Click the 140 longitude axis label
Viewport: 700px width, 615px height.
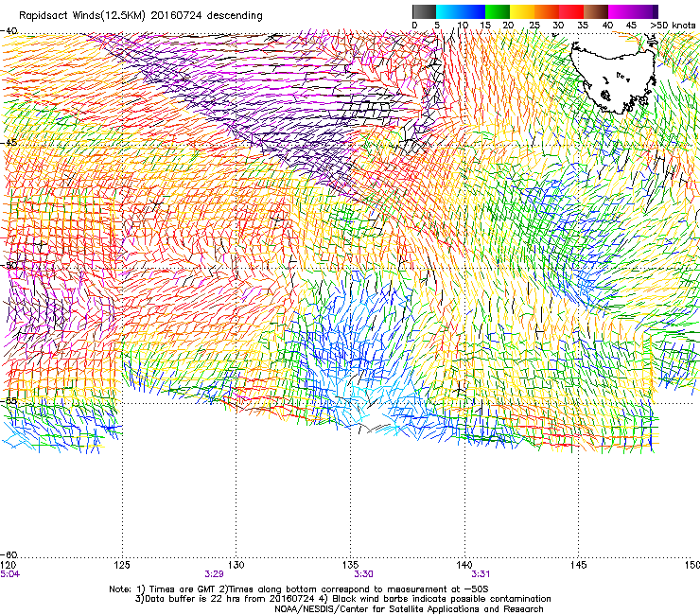464,566
